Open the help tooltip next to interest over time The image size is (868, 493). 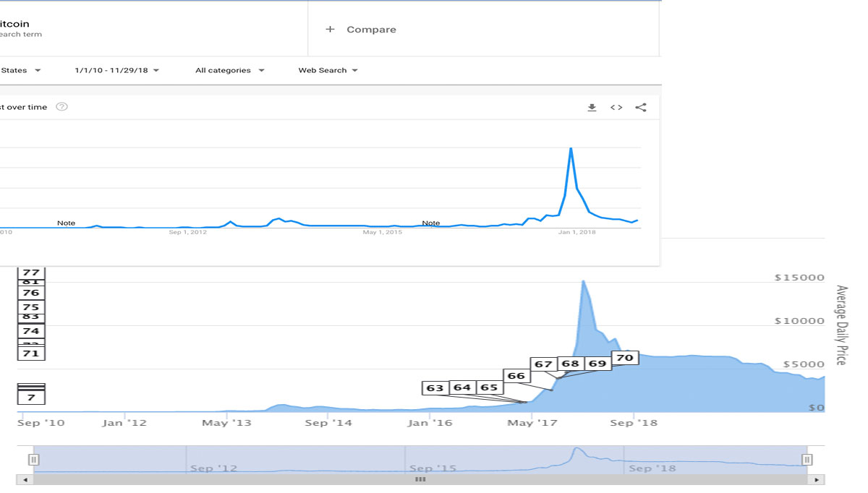pyautogui.click(x=62, y=106)
